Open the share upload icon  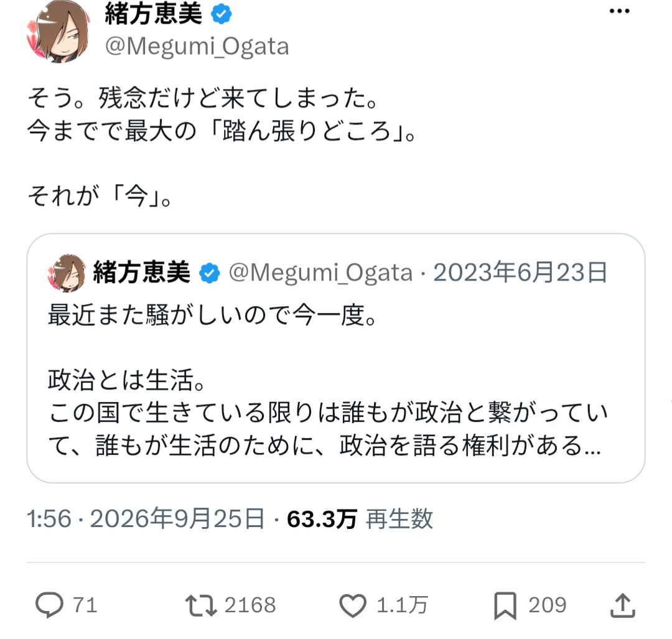(622, 605)
